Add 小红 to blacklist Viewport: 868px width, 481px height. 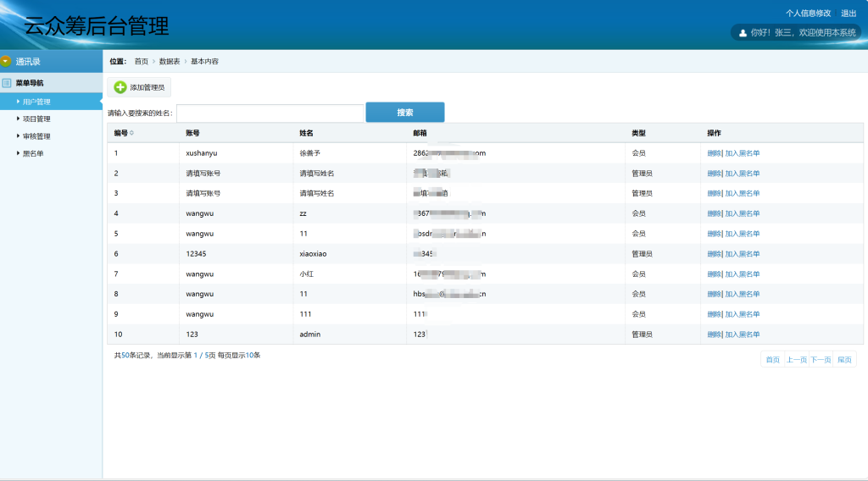[x=743, y=274]
